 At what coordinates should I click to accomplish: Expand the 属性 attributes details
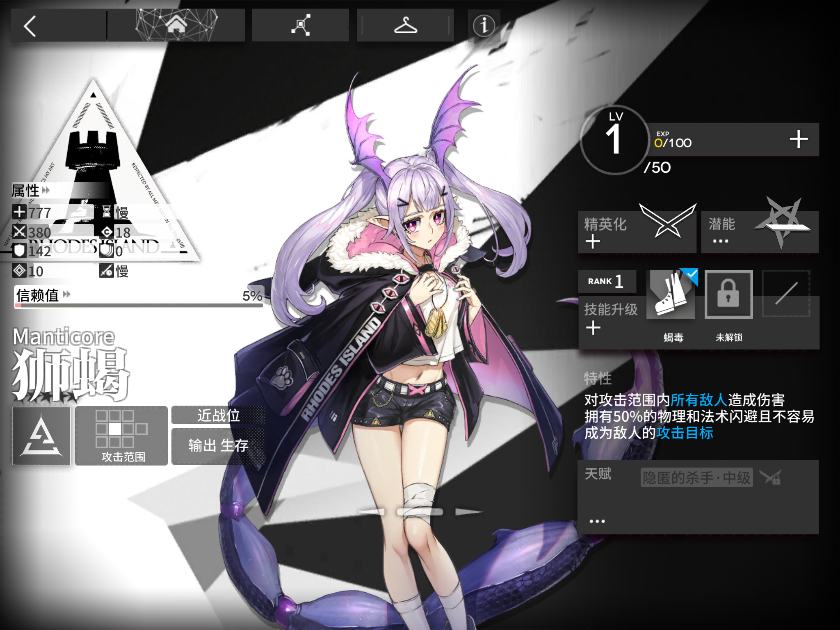[30, 191]
